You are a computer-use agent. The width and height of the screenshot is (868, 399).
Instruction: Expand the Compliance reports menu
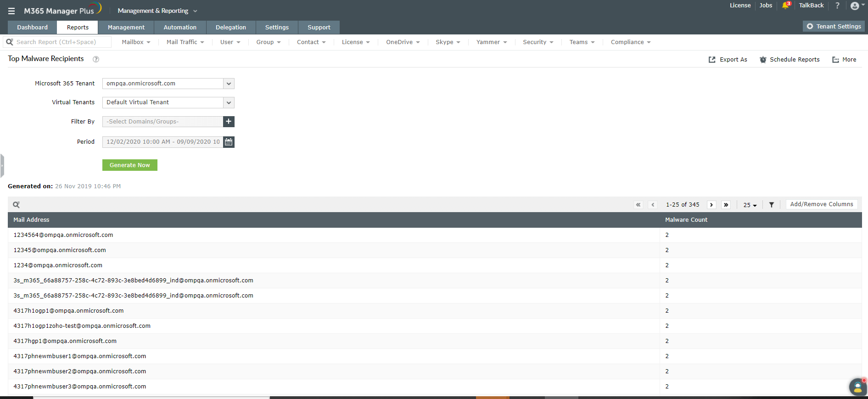631,42
